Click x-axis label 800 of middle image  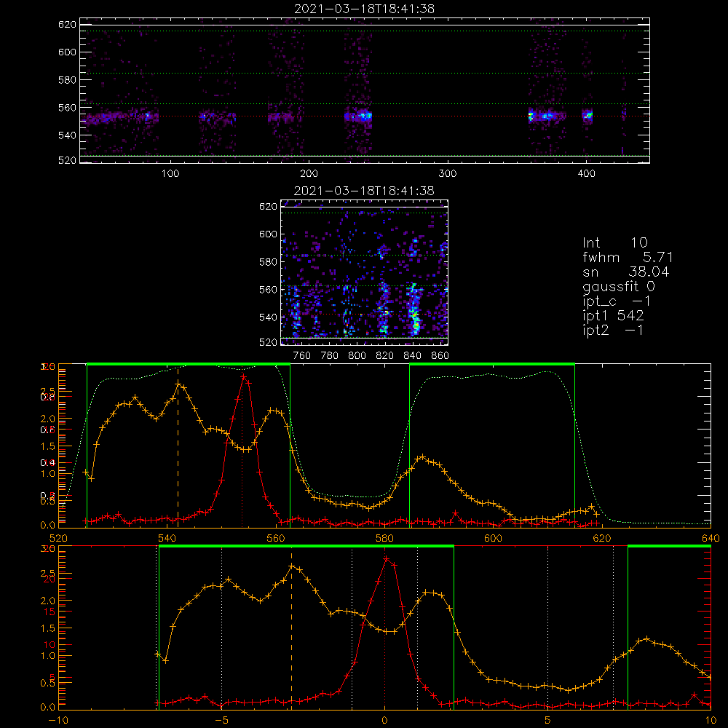(357, 356)
